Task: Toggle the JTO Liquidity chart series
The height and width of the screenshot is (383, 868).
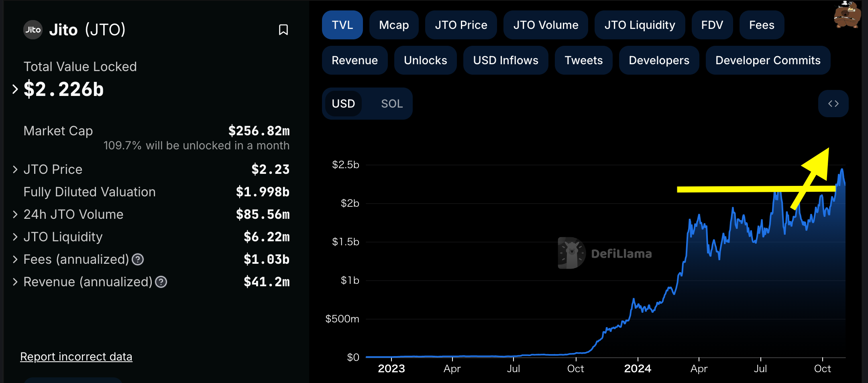Action: pyautogui.click(x=640, y=25)
